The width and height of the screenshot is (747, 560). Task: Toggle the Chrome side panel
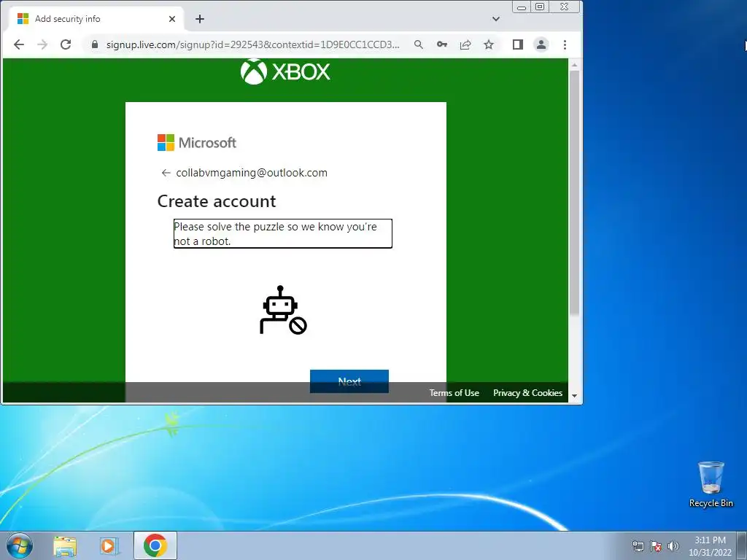pos(518,44)
